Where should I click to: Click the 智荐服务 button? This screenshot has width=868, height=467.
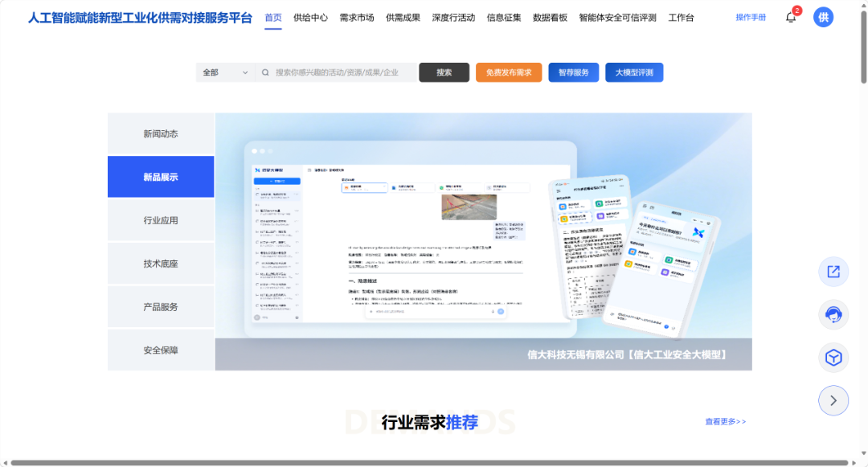pos(574,72)
